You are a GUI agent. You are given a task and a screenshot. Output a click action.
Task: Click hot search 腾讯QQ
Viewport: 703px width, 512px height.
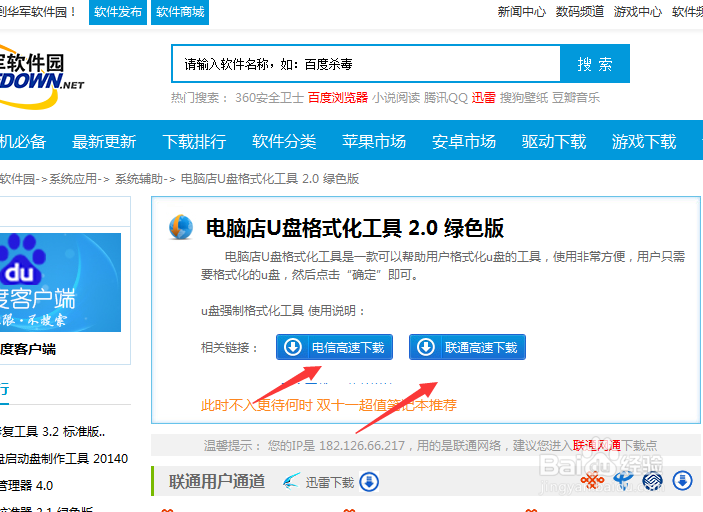point(446,98)
